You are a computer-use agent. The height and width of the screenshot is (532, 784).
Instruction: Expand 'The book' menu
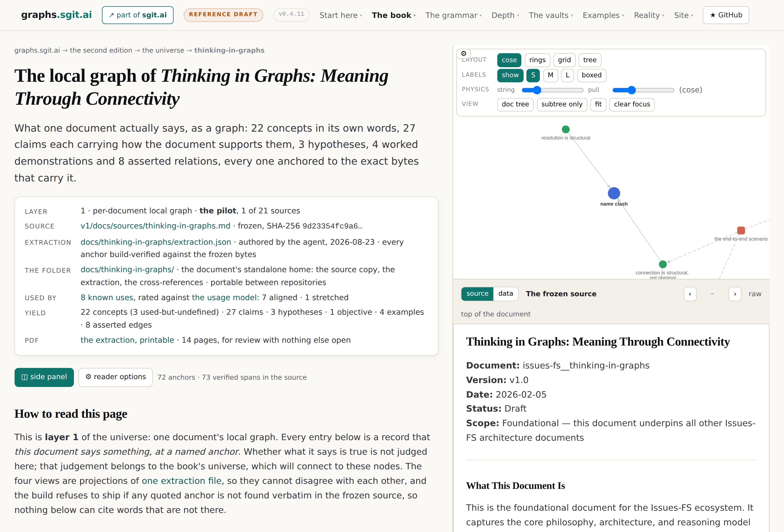coord(394,15)
